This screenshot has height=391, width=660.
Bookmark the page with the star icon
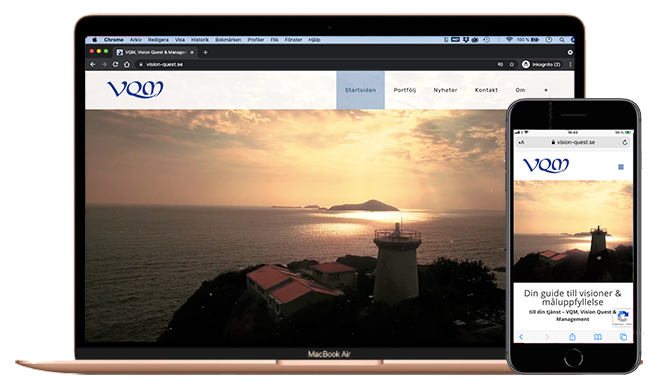coord(512,64)
